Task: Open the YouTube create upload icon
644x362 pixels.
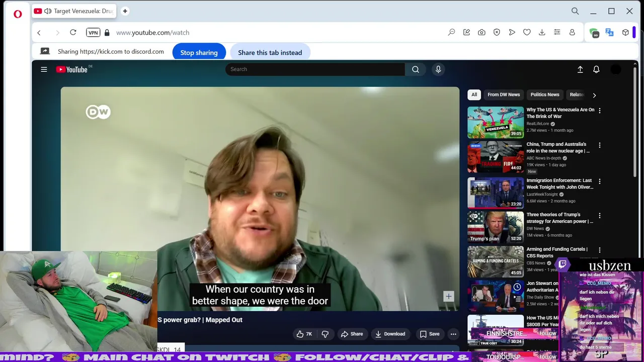Action: 580,69
